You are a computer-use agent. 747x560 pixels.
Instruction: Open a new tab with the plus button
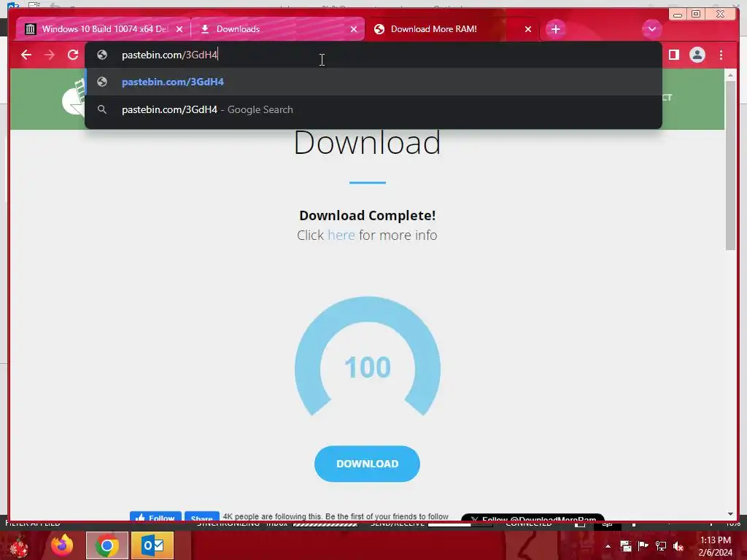(x=555, y=29)
